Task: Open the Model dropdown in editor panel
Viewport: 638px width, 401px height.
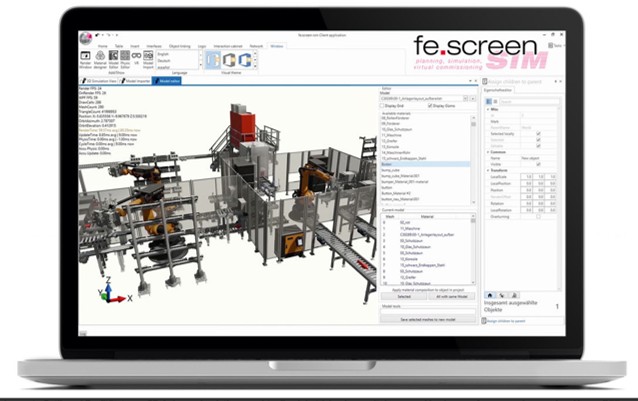Action: click(x=428, y=97)
